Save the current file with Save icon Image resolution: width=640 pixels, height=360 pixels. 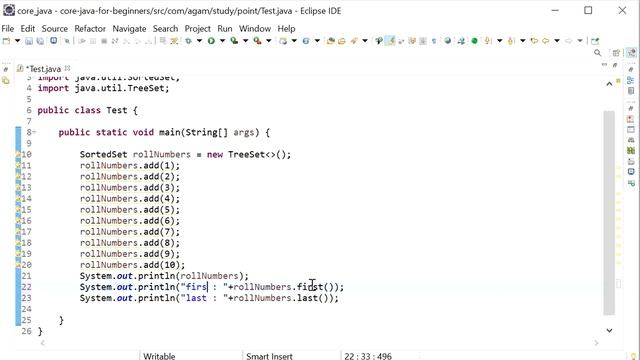pos(29,41)
